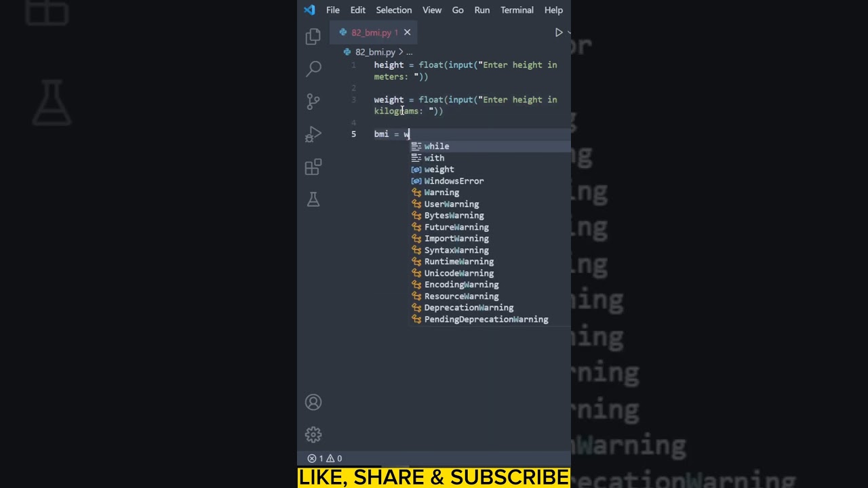Choose the FutureWarning suggestion
Screen dimensions: 868x488
[490, 227]
